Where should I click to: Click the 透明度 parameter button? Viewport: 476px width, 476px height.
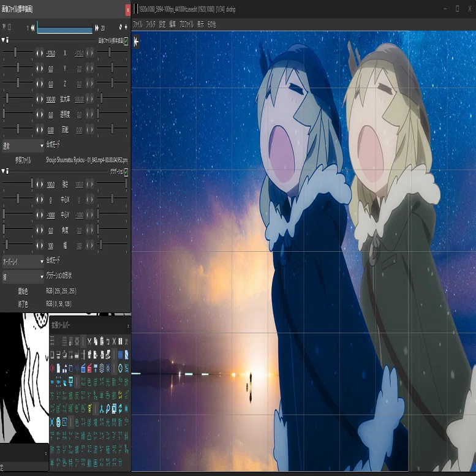click(x=65, y=115)
